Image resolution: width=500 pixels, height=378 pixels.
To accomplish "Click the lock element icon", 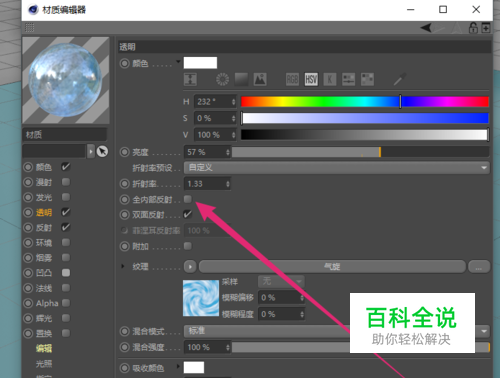I will pyautogui.click(x=473, y=28).
